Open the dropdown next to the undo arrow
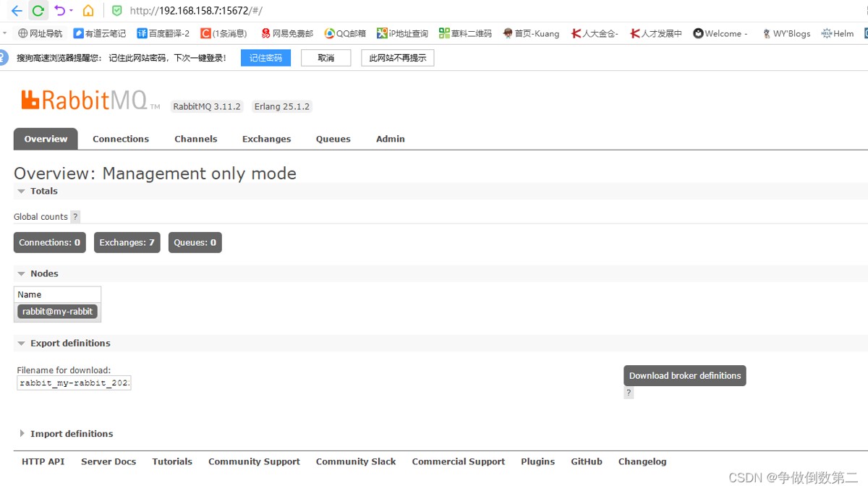This screenshot has width=868, height=491. click(x=71, y=11)
